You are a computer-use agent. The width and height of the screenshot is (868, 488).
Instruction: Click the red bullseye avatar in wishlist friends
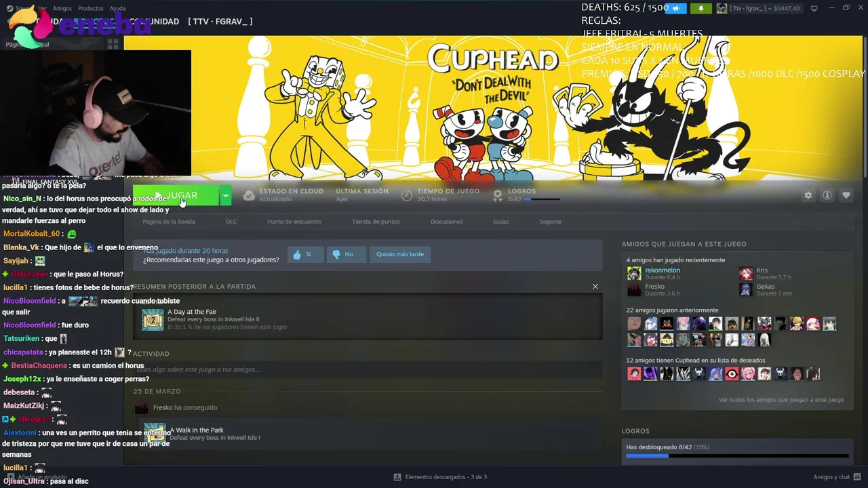click(732, 373)
